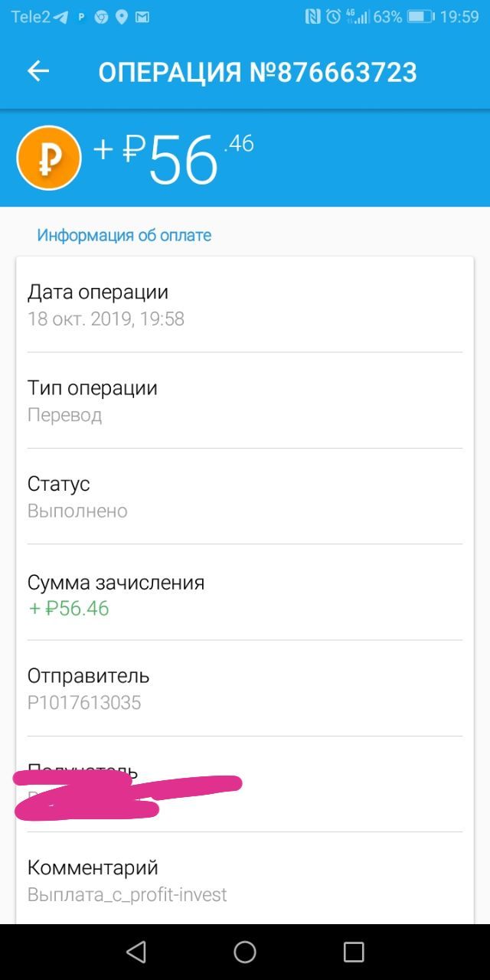This screenshot has width=490, height=980.
Task: Tap the NFC status icon
Action: (312, 17)
